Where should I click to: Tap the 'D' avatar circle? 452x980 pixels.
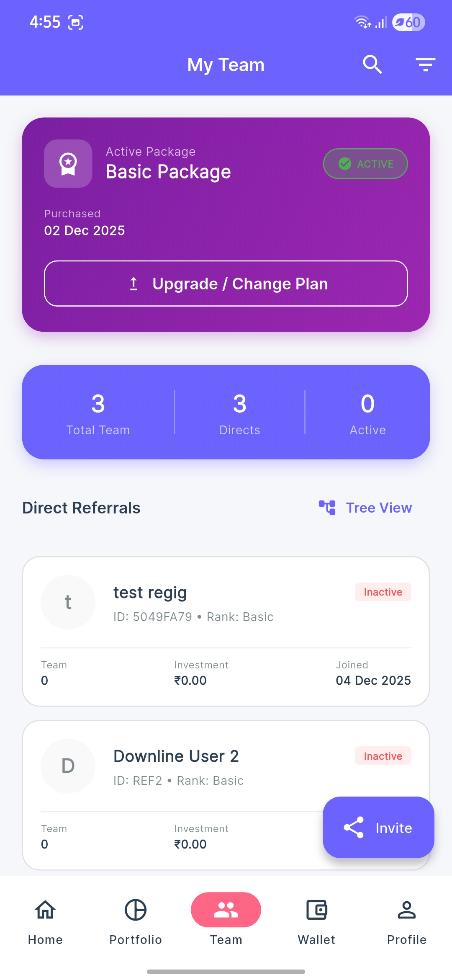click(68, 766)
